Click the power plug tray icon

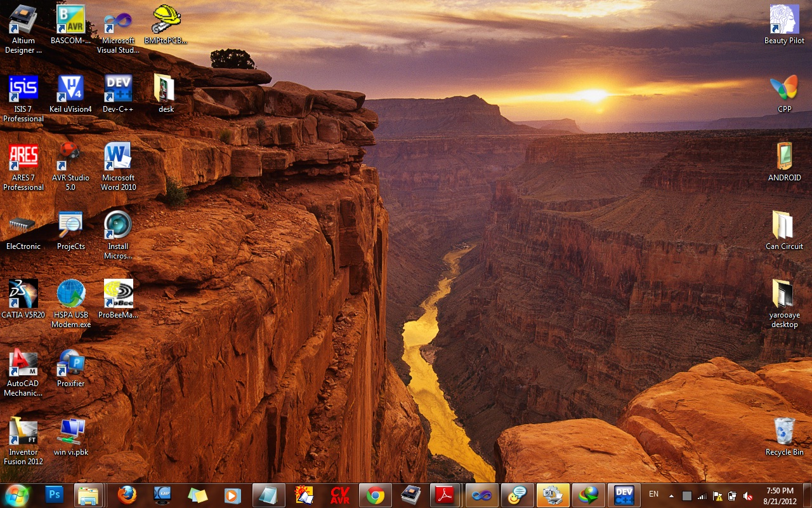click(x=733, y=495)
